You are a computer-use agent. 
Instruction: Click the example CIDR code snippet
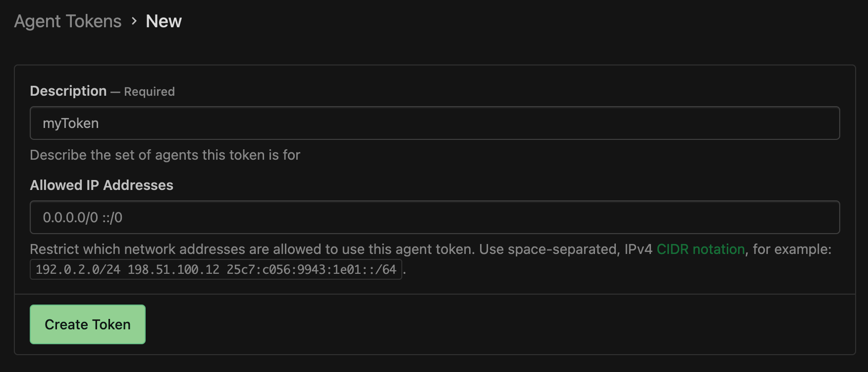(x=216, y=270)
